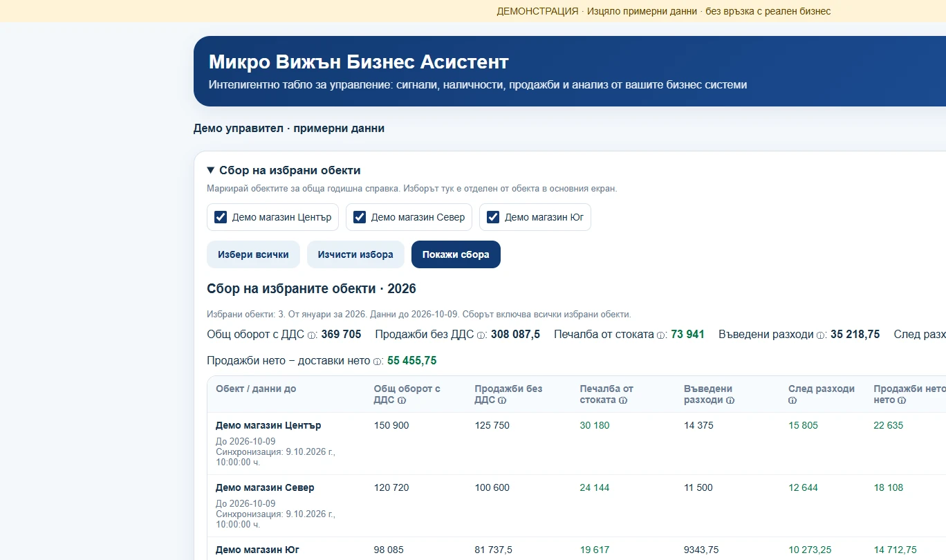
Task: Click the Демо управител · примерни данни label
Action: pos(289,129)
